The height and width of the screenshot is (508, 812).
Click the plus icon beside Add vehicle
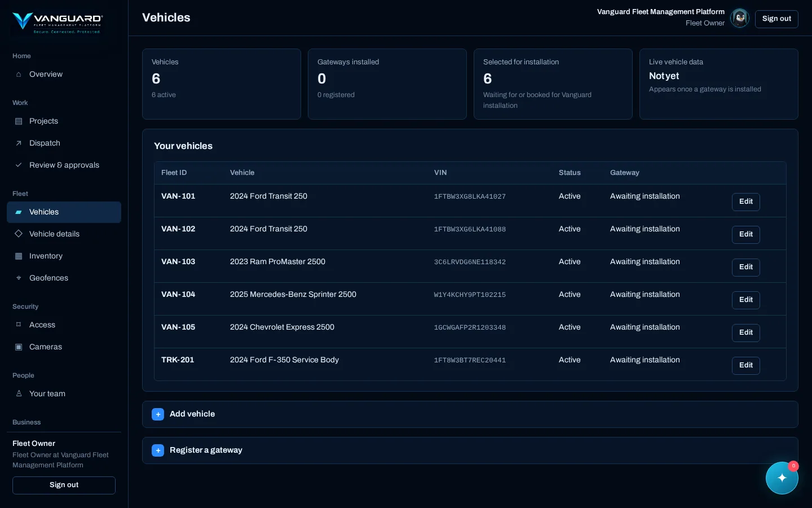click(158, 414)
